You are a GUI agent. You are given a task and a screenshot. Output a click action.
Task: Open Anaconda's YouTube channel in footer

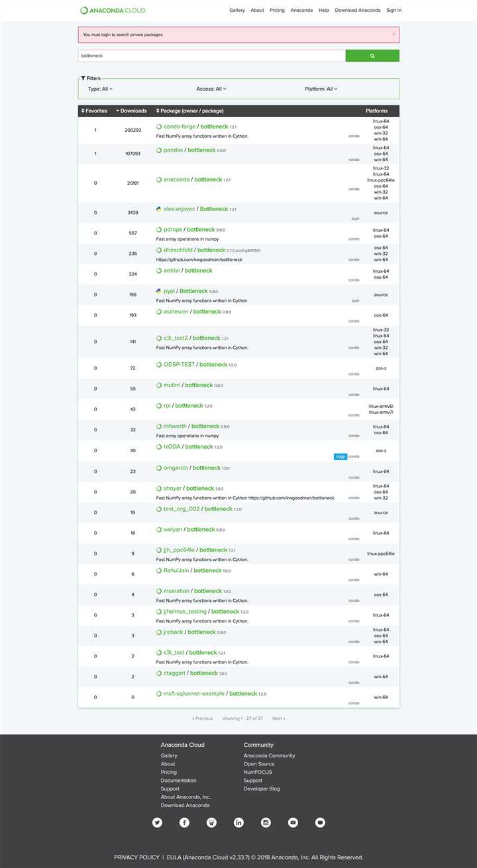(x=293, y=822)
